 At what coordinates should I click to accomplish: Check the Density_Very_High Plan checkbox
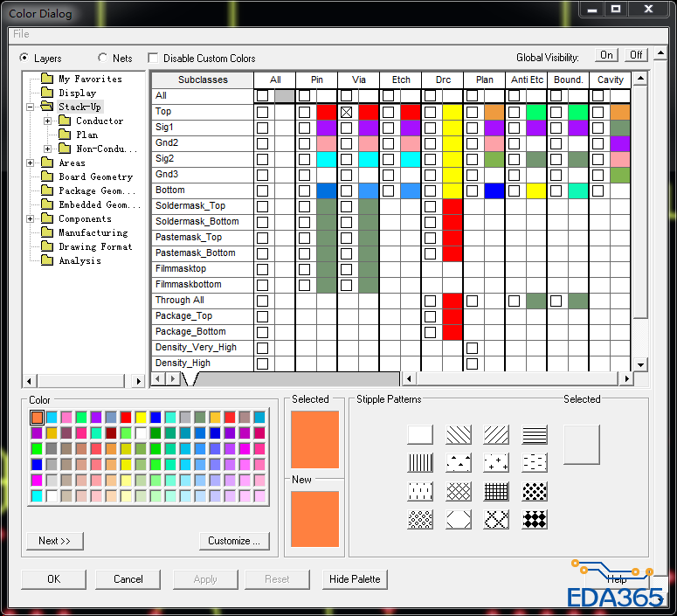pyautogui.click(x=472, y=348)
